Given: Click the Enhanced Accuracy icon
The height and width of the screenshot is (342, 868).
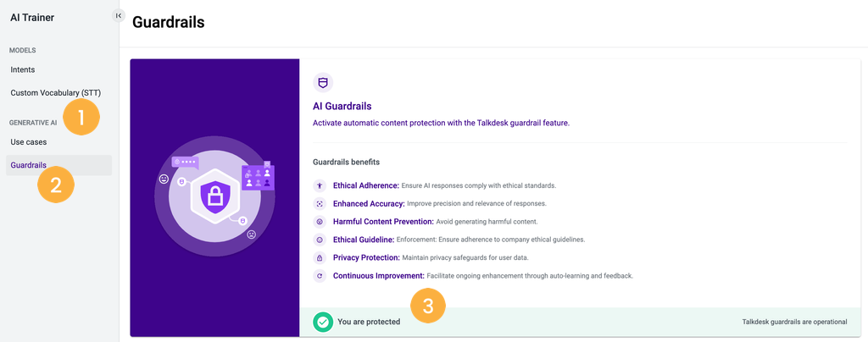Looking at the screenshot, I should click(320, 203).
